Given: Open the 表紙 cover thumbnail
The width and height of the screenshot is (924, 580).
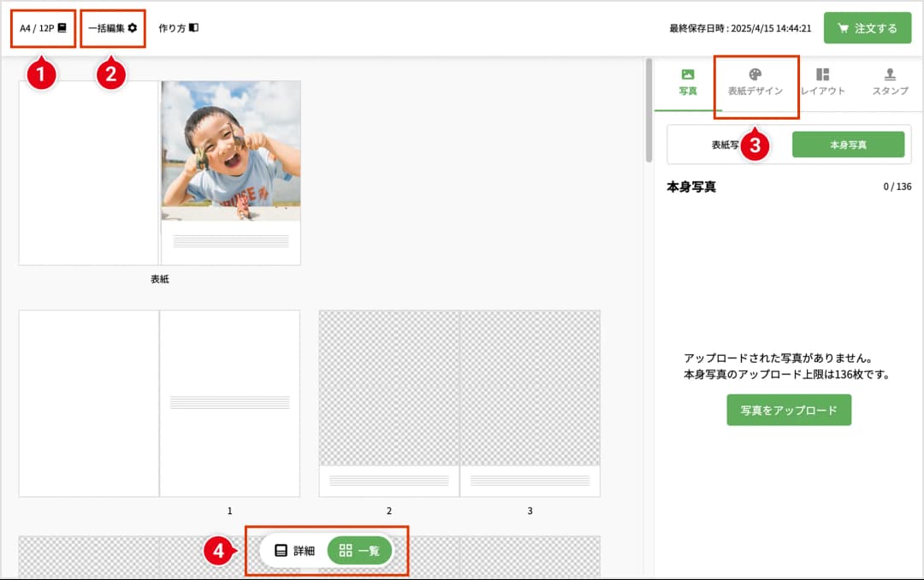Looking at the screenshot, I should [160, 171].
